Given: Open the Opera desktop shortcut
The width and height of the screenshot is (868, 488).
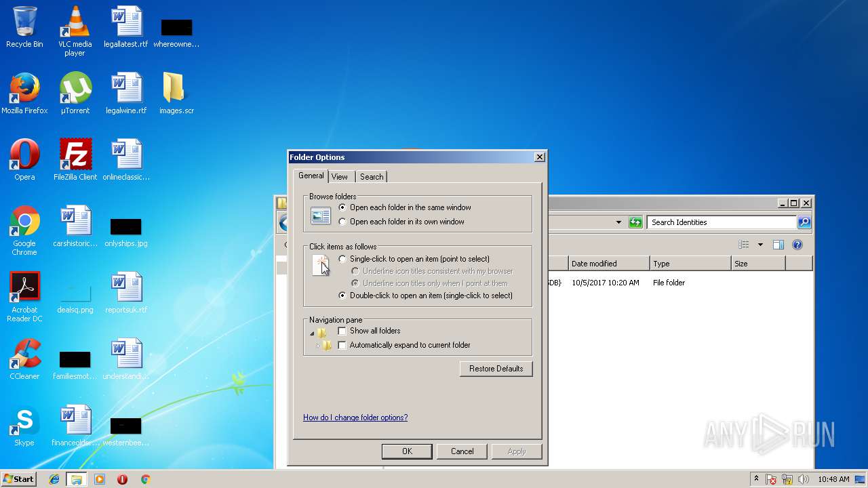Looking at the screenshot, I should (24, 160).
